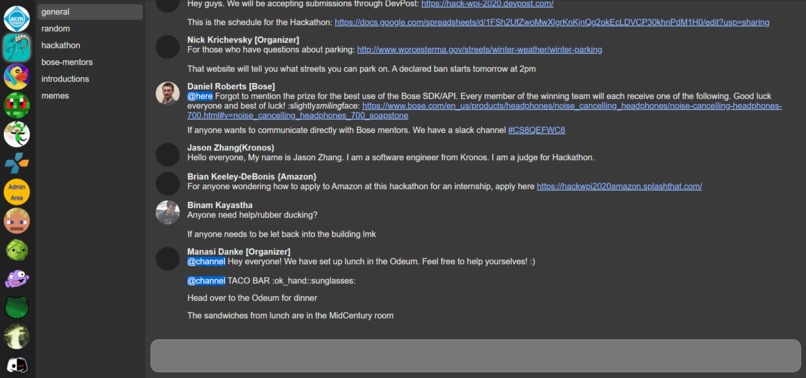Click the name Jason Zhang(Kronos)
This screenshot has height=378, width=806.
(x=231, y=148)
